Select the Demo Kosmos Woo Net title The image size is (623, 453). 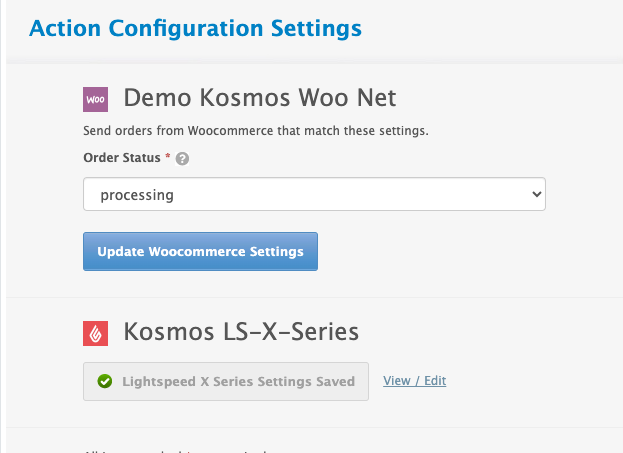tap(259, 98)
